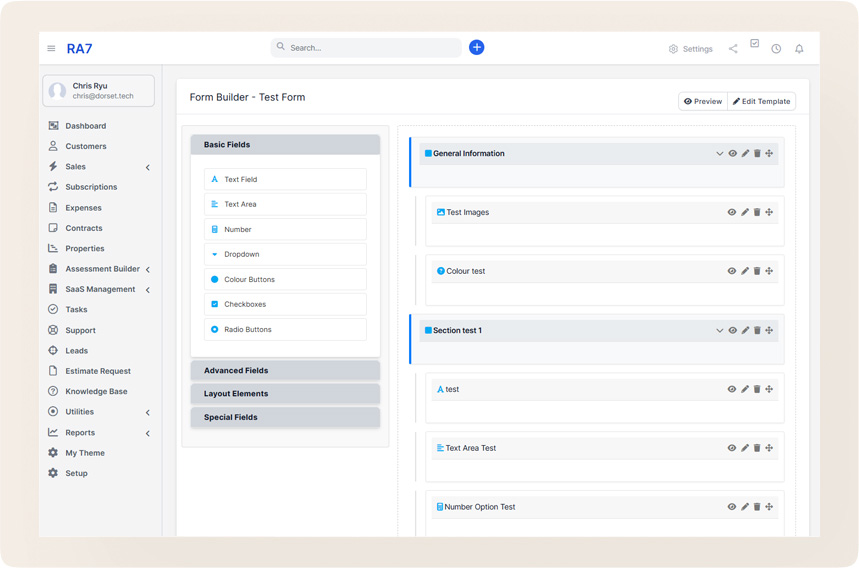Toggle visibility of Section test 1
The width and height of the screenshot is (859, 568).
(732, 330)
